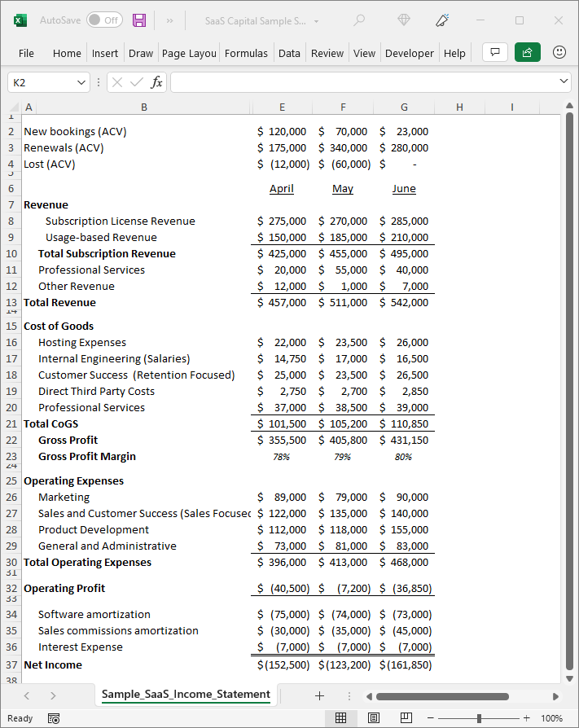Click the April column heading cell
The image size is (579, 728).
pyautogui.click(x=282, y=188)
